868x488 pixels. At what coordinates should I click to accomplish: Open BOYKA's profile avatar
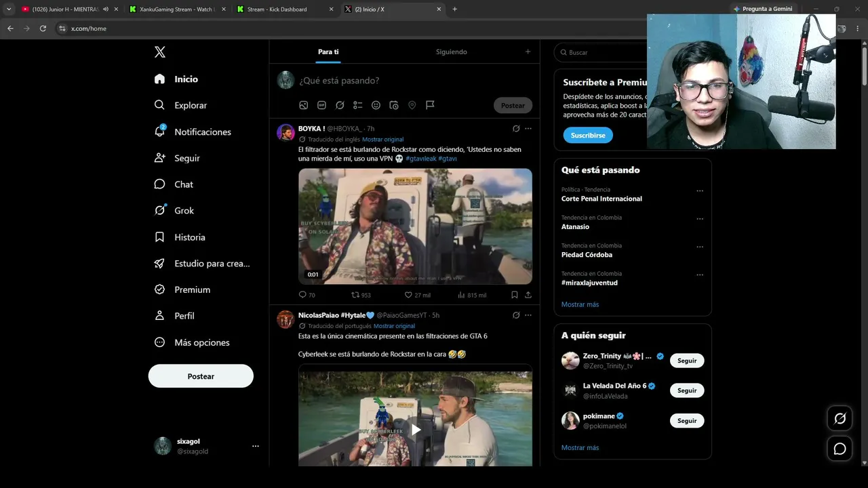tap(285, 132)
